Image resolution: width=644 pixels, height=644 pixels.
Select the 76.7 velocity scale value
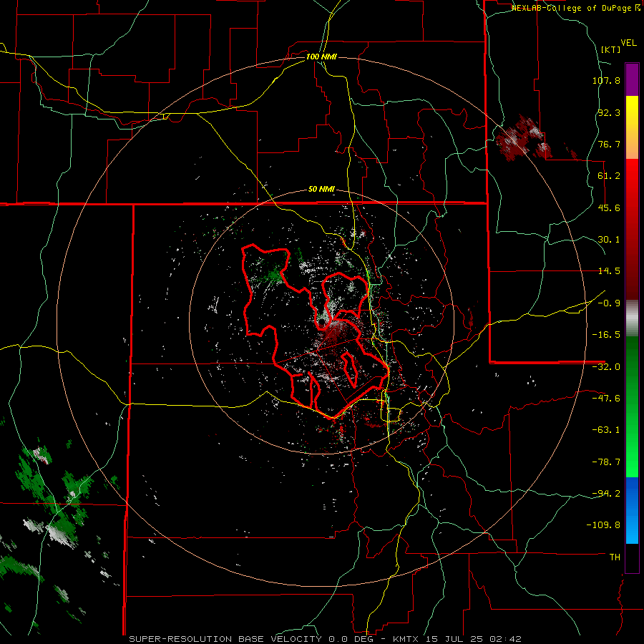click(609, 144)
